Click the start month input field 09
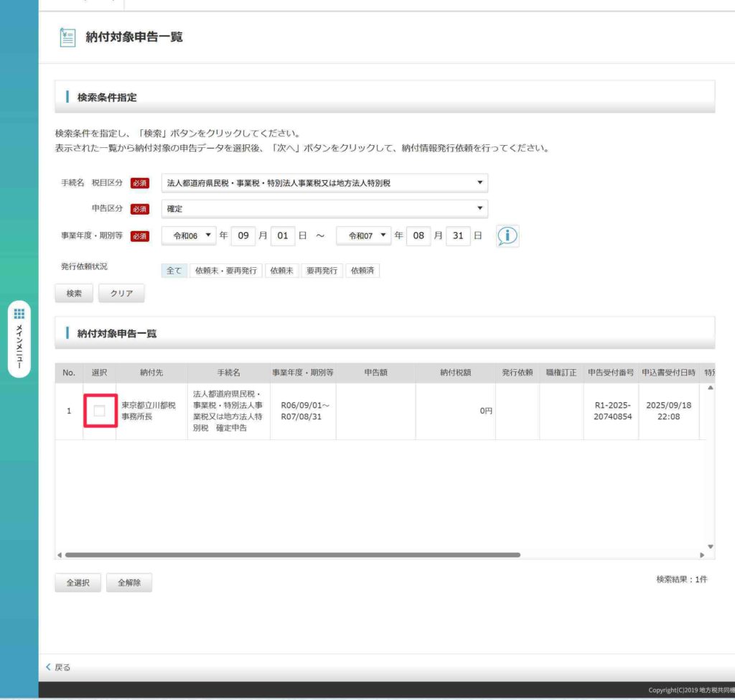The image size is (735, 700). coord(243,235)
